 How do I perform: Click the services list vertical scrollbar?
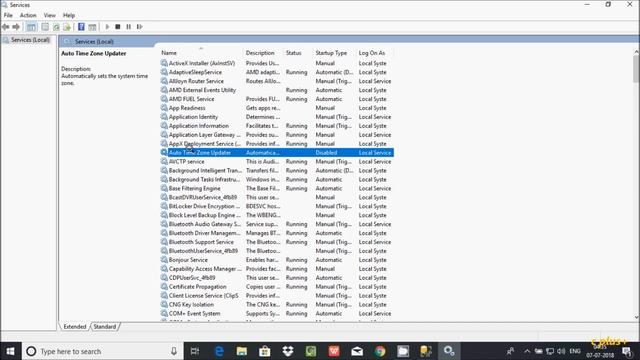pos(636,69)
